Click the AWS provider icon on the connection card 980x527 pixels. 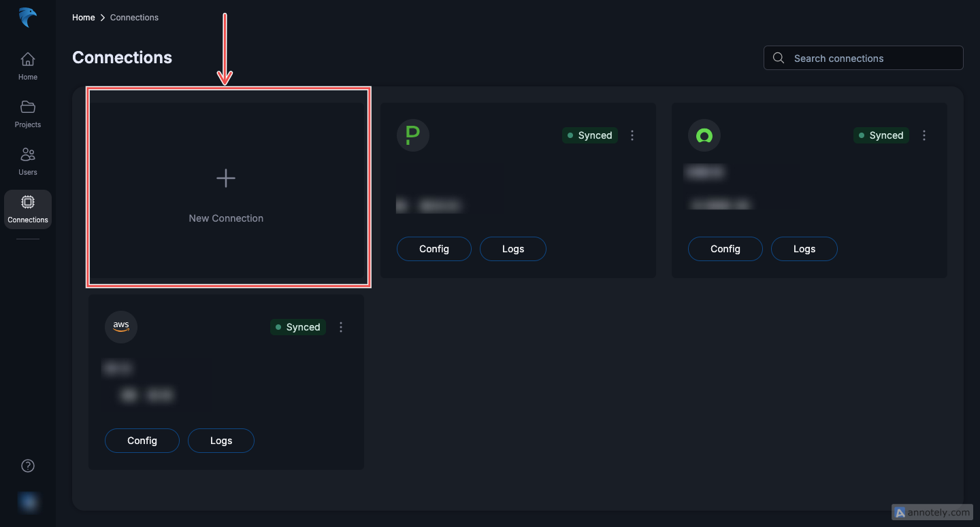[120, 327]
